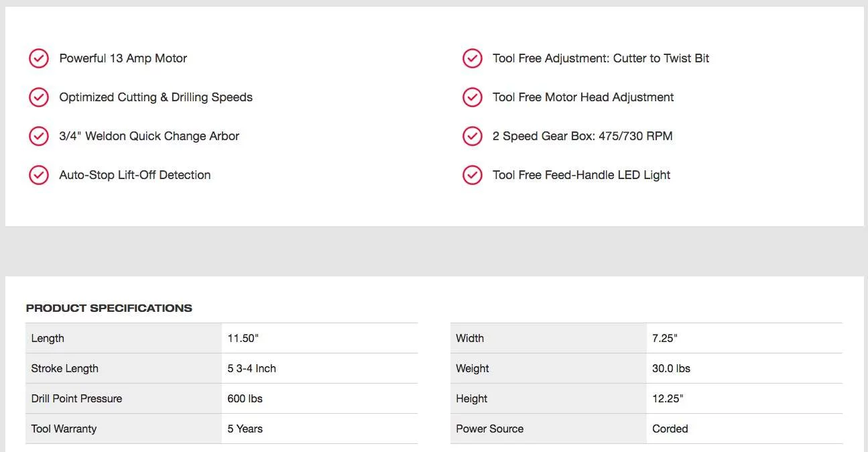
Task: Click the 5 Years warranty value
Action: (x=245, y=429)
